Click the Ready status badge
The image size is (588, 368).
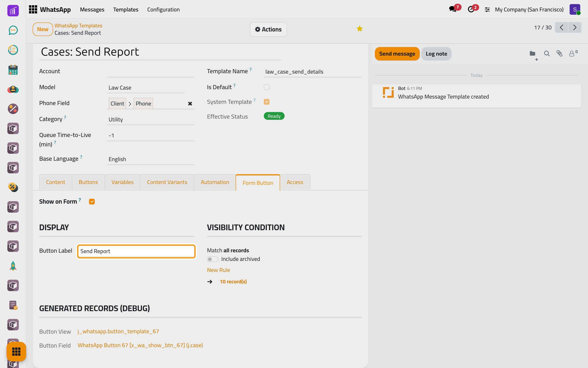point(274,116)
